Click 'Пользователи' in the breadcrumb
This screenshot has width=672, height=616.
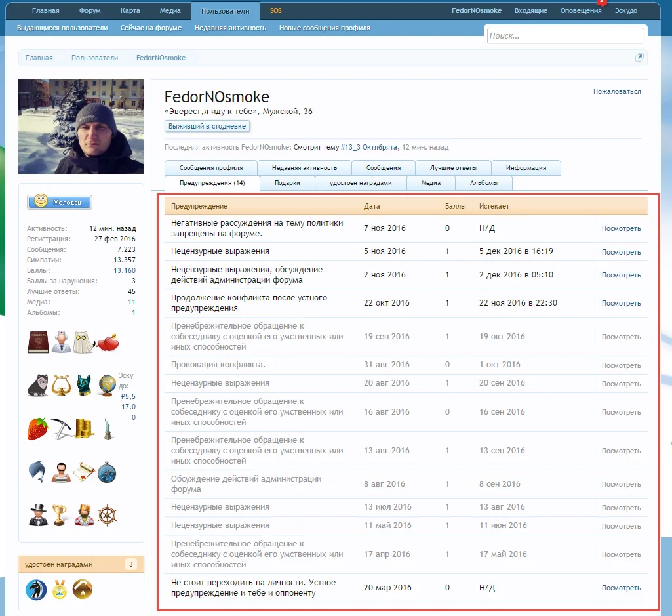point(94,58)
